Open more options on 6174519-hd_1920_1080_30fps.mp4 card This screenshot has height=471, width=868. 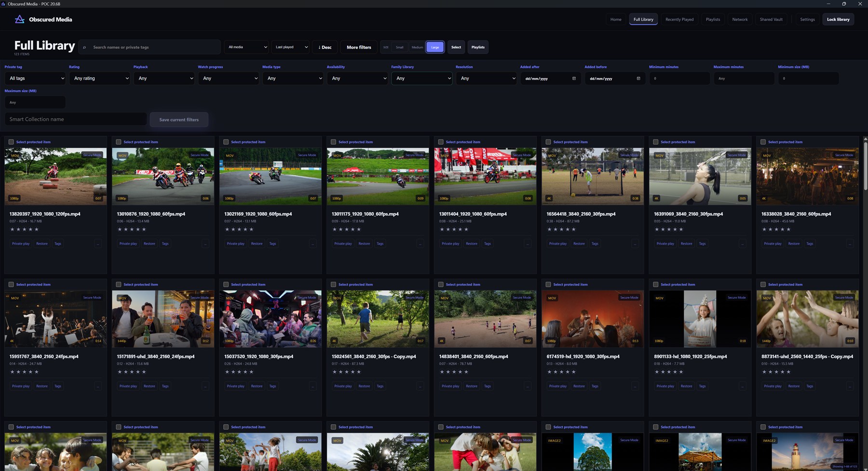[x=635, y=386]
